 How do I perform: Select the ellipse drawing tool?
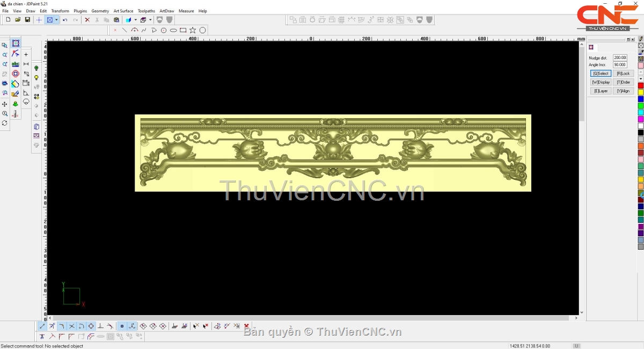(x=173, y=30)
